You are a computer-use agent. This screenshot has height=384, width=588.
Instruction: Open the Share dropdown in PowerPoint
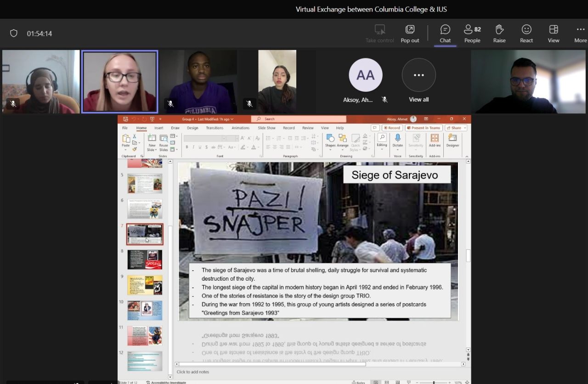point(456,128)
